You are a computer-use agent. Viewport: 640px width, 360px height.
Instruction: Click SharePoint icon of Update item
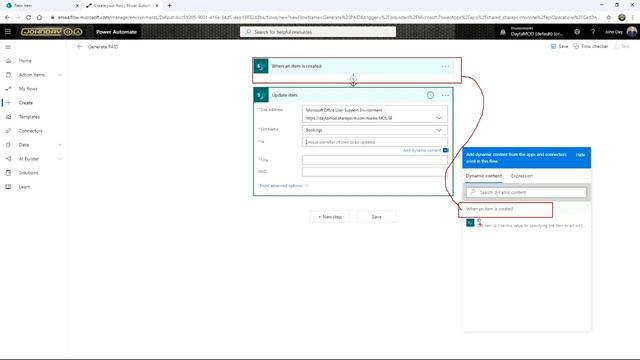coord(261,95)
